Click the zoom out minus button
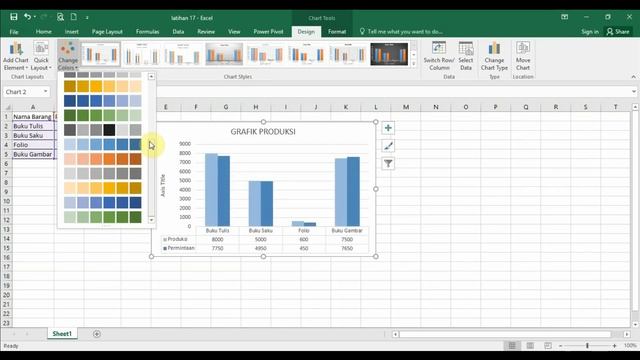This screenshot has width=640, height=360. [560, 346]
